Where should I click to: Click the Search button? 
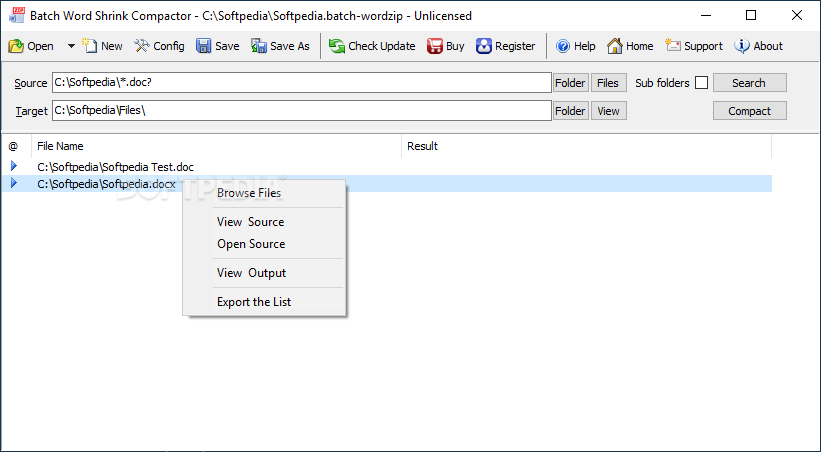(749, 83)
